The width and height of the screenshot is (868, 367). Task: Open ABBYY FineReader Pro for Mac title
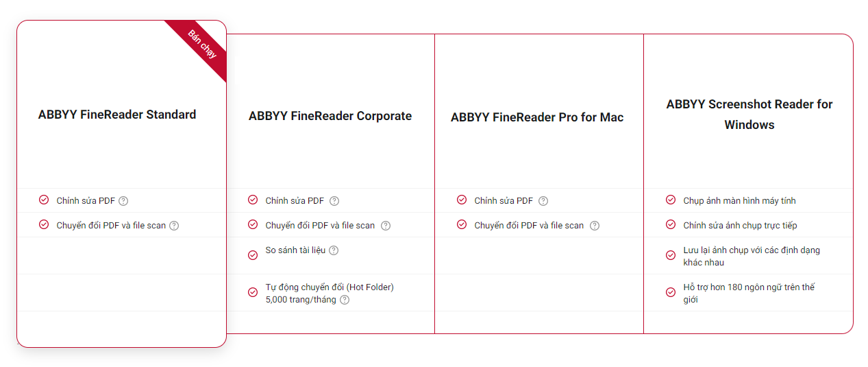537,117
